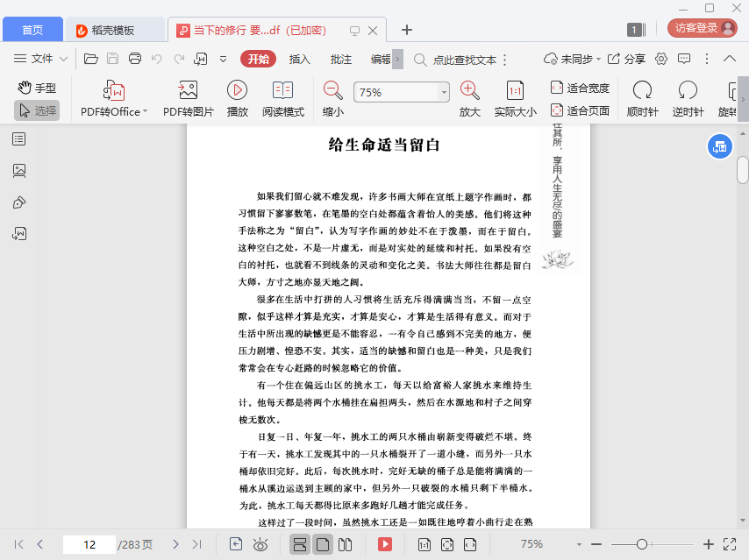The image size is (749, 560).
Task: Click status bar 1:1 actual size icon
Action: [x=424, y=544]
